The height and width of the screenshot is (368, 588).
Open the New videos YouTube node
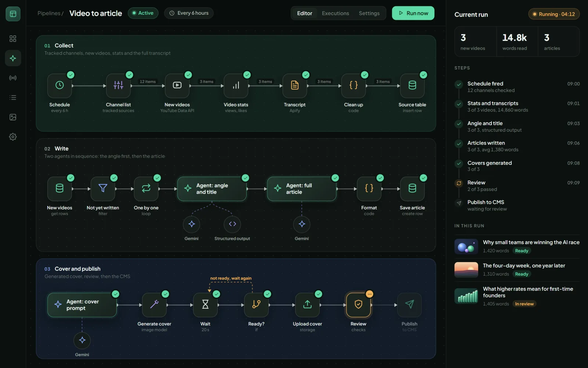177,85
